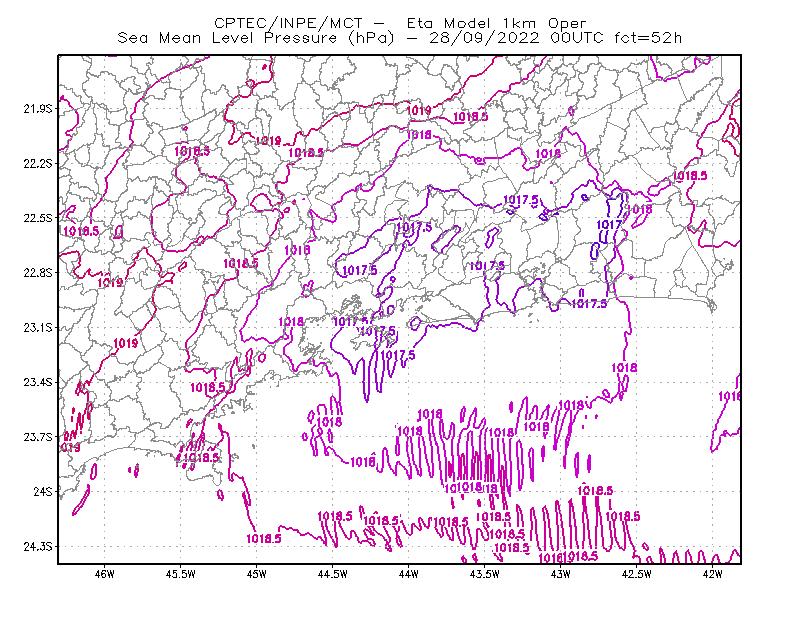This screenshot has width=800, height=618.
Task: Click the 21.9S latitude axis label
Action: [38, 109]
